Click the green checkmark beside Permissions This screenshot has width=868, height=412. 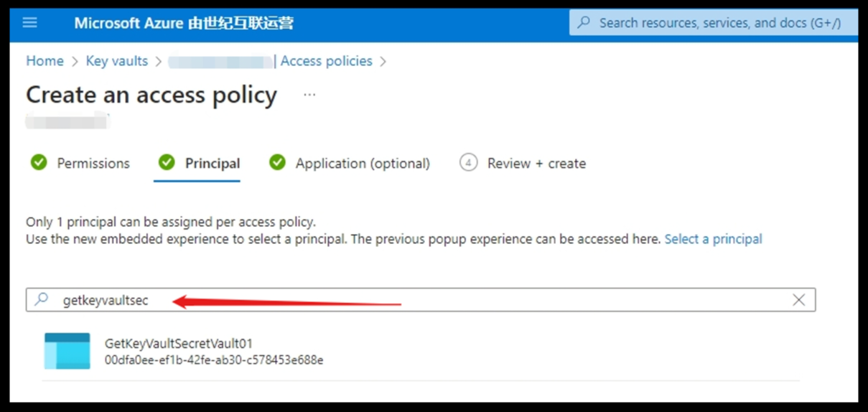[39, 163]
